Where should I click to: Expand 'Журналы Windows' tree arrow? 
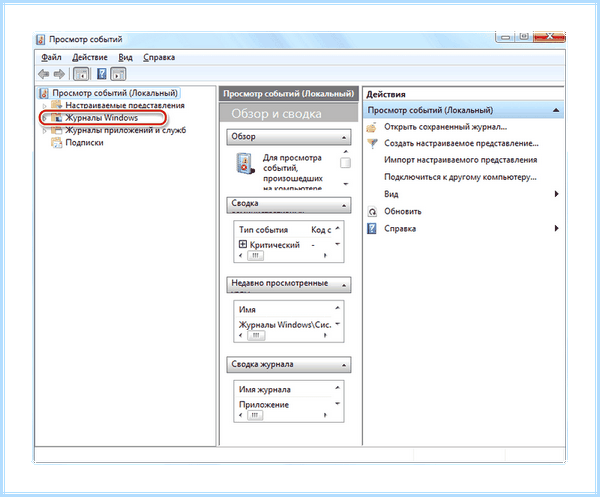[45, 118]
